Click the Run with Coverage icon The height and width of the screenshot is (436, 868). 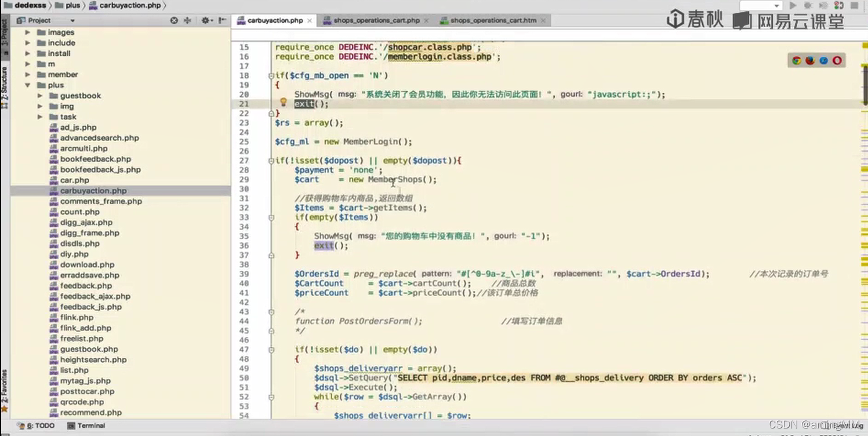pos(823,5)
